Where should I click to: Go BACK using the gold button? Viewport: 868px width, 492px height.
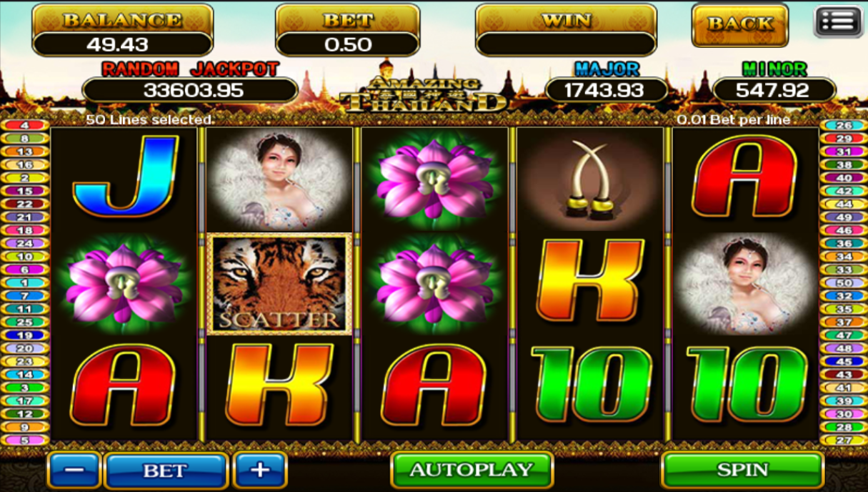pos(740,24)
